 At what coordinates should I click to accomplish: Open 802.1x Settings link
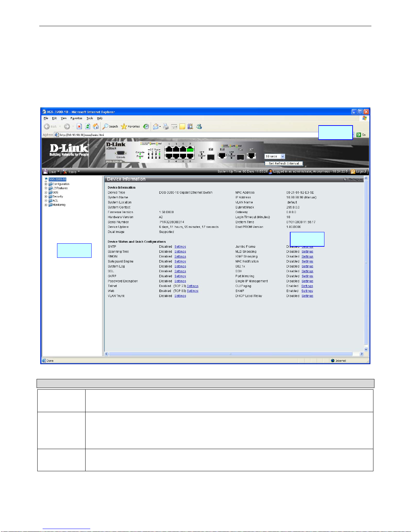click(x=307, y=267)
